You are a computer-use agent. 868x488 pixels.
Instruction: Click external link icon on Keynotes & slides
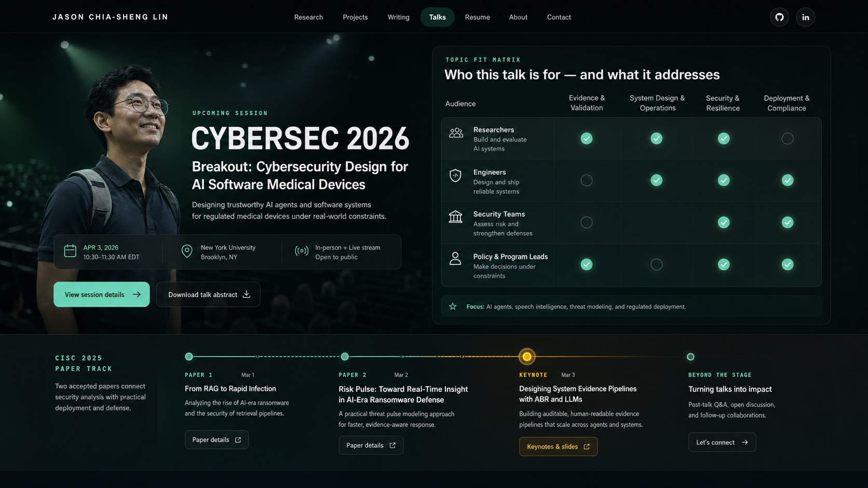[x=587, y=446]
